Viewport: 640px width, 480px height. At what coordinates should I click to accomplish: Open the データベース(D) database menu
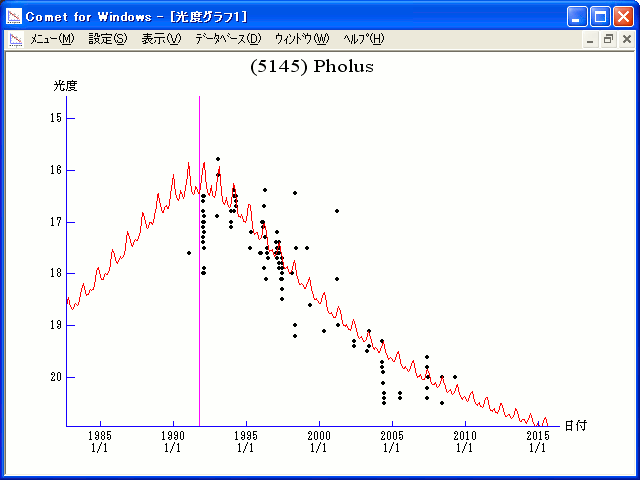228,39
